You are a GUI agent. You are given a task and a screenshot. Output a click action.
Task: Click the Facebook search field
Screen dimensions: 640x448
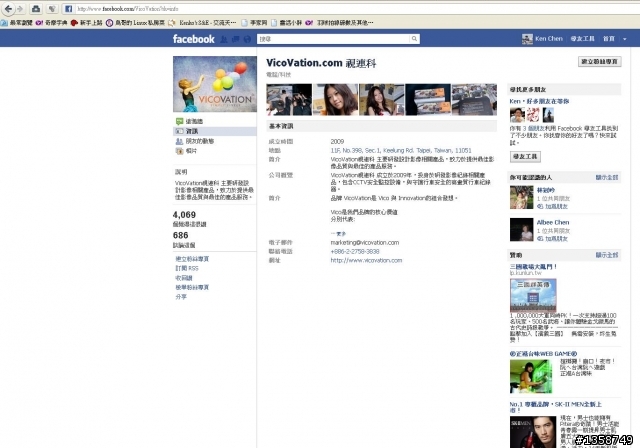333,39
